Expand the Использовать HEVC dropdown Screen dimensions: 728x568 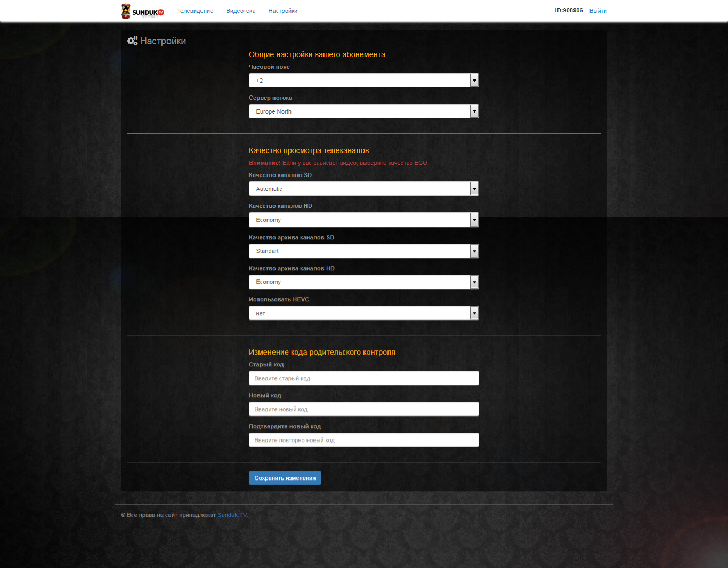363,313
